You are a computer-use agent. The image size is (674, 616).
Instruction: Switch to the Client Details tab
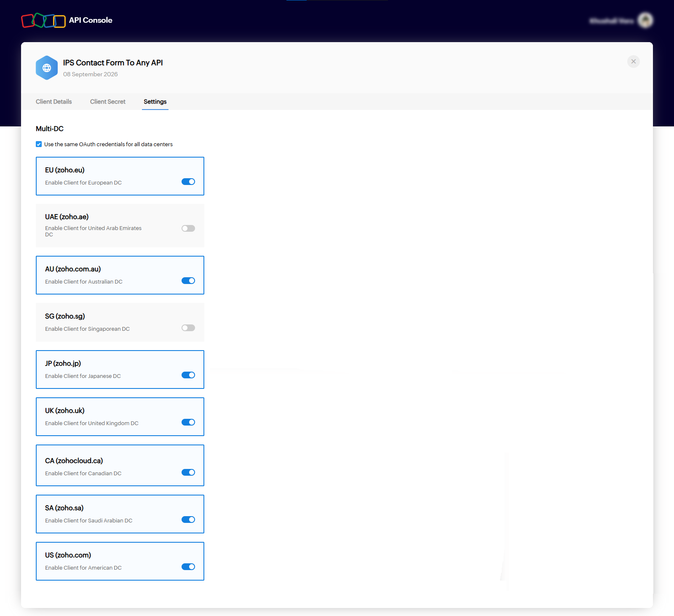(54, 102)
